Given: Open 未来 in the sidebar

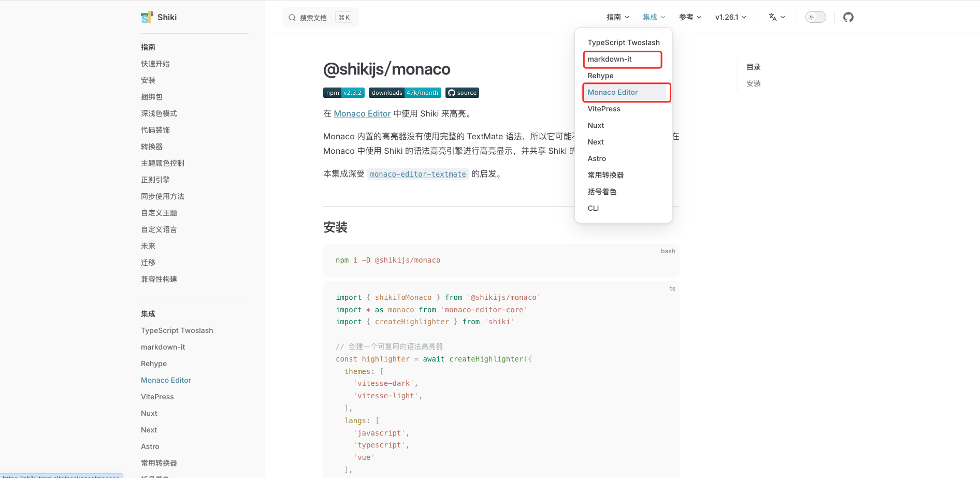Looking at the screenshot, I should click(148, 246).
